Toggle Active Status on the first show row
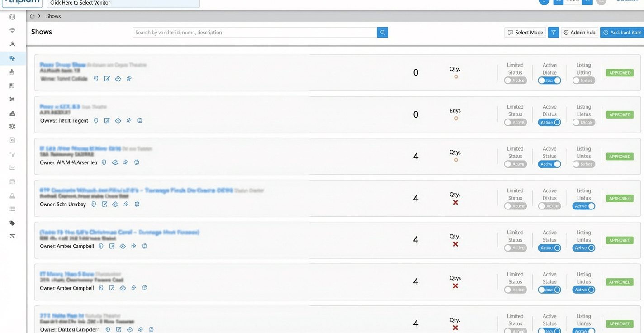 pyautogui.click(x=549, y=80)
